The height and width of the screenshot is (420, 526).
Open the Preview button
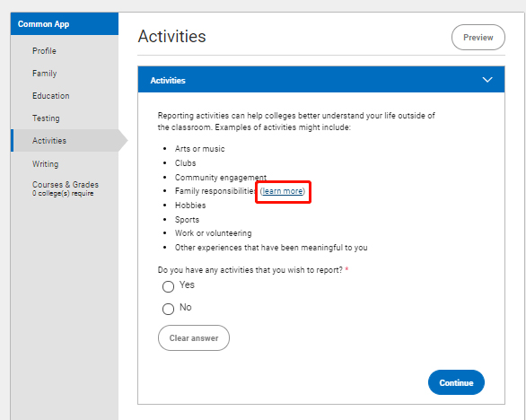point(478,37)
